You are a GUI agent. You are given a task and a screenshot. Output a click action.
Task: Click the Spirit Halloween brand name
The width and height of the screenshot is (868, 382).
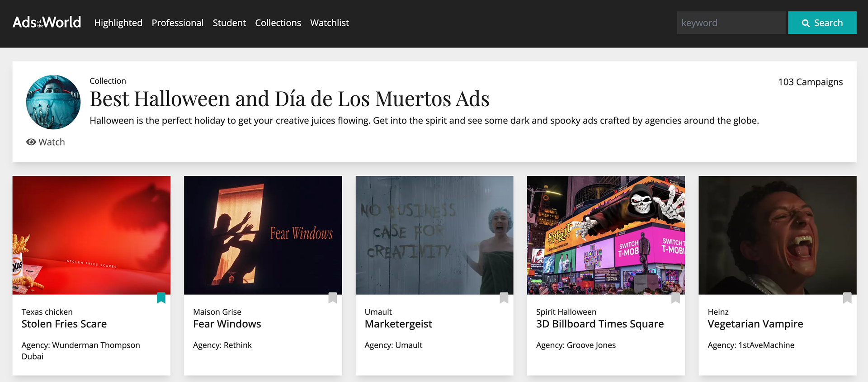coord(566,312)
